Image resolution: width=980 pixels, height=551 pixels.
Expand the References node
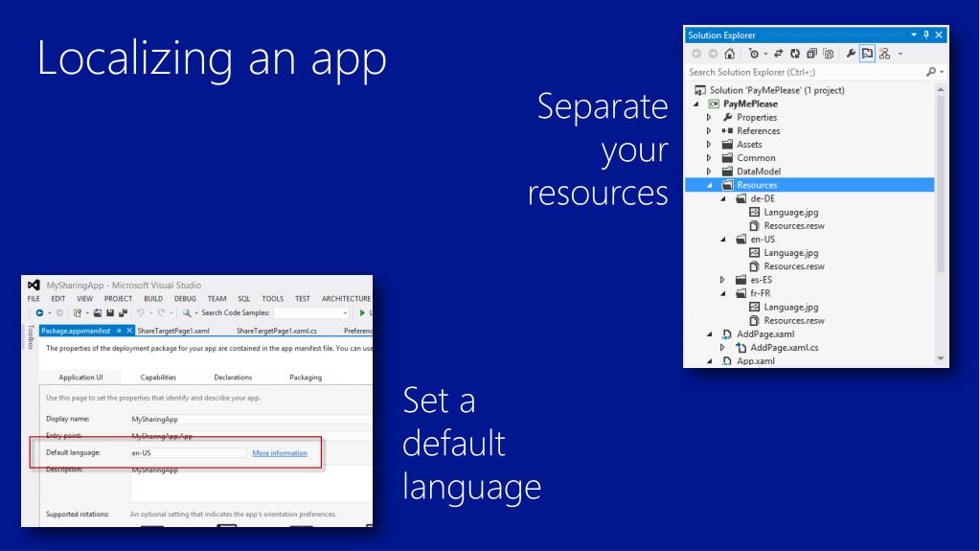coord(710,130)
